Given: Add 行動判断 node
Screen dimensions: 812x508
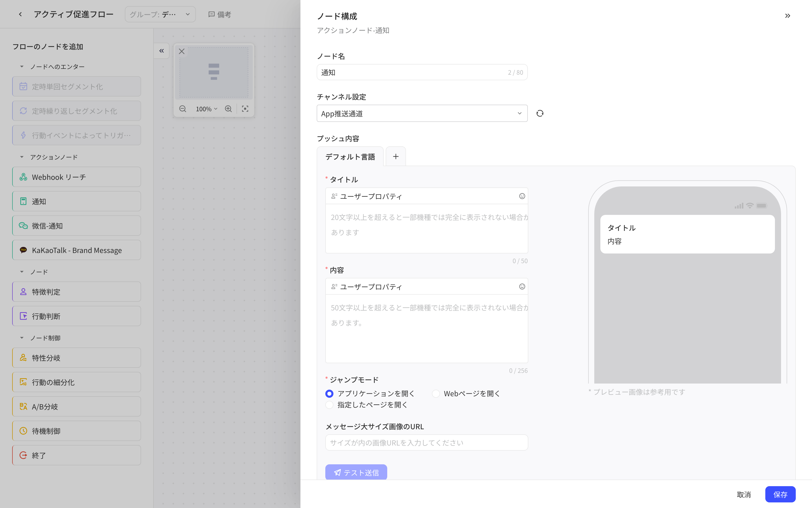Looking at the screenshot, I should 76,316.
